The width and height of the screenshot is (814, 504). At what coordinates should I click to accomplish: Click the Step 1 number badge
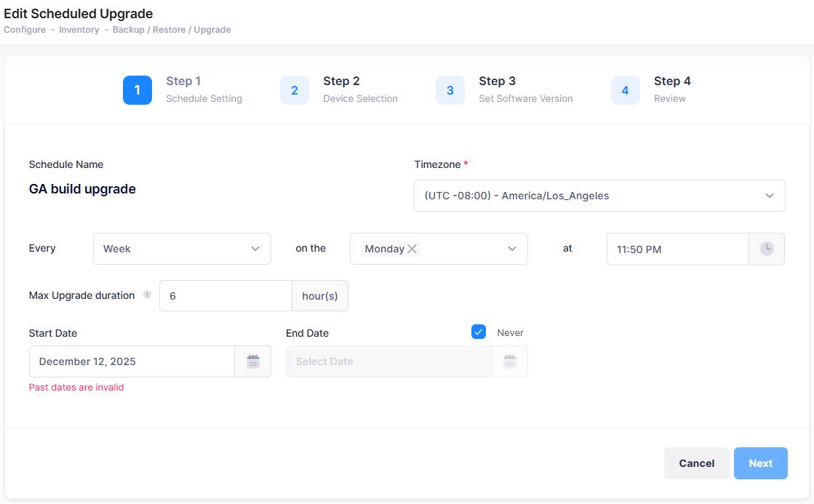coord(137,90)
